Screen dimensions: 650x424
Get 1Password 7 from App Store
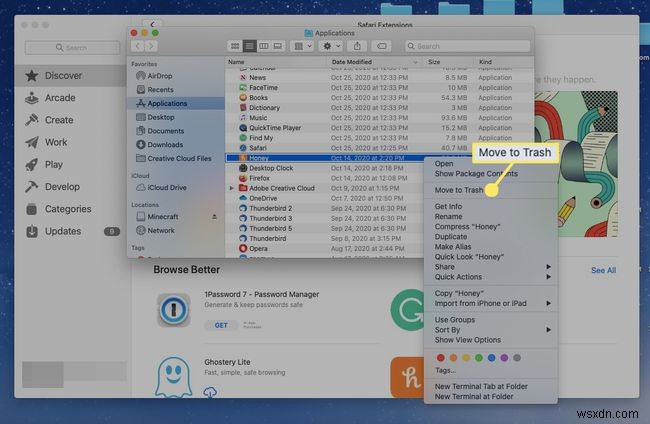tap(221, 325)
